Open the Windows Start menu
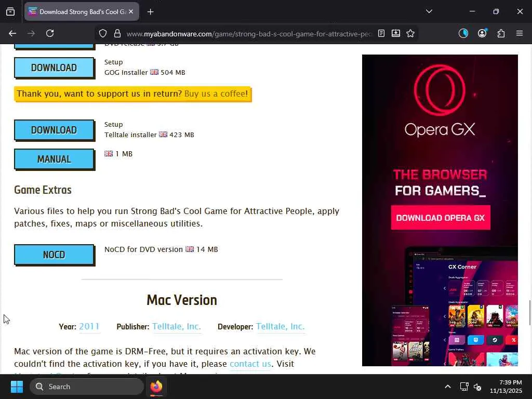Screen dimensions: 532x399 17,387
